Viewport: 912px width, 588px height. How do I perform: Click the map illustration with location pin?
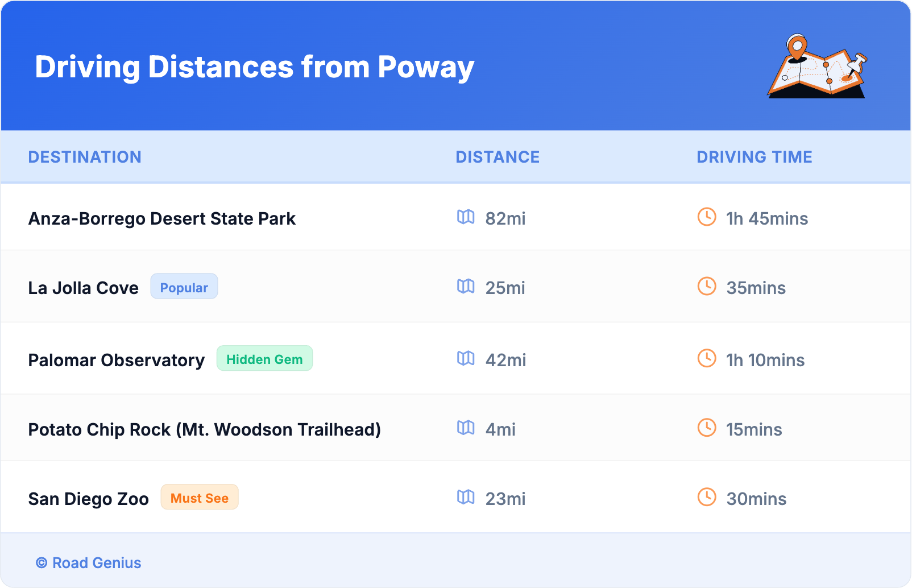(x=817, y=67)
